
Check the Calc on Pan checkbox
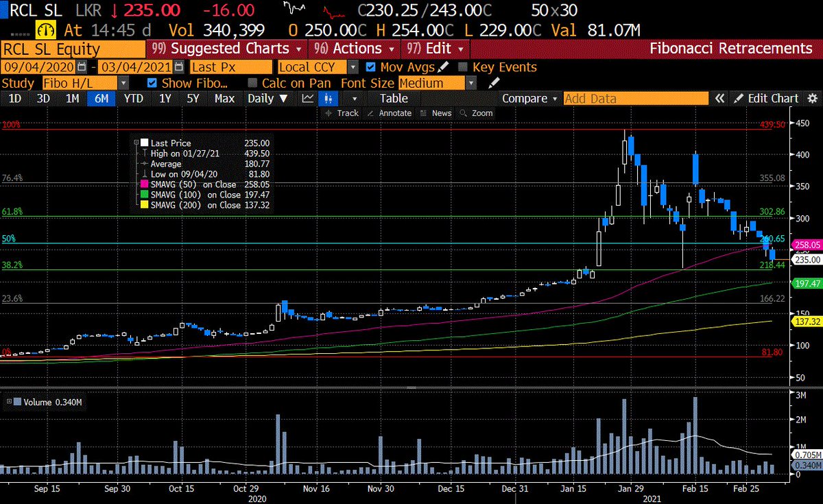[252, 83]
